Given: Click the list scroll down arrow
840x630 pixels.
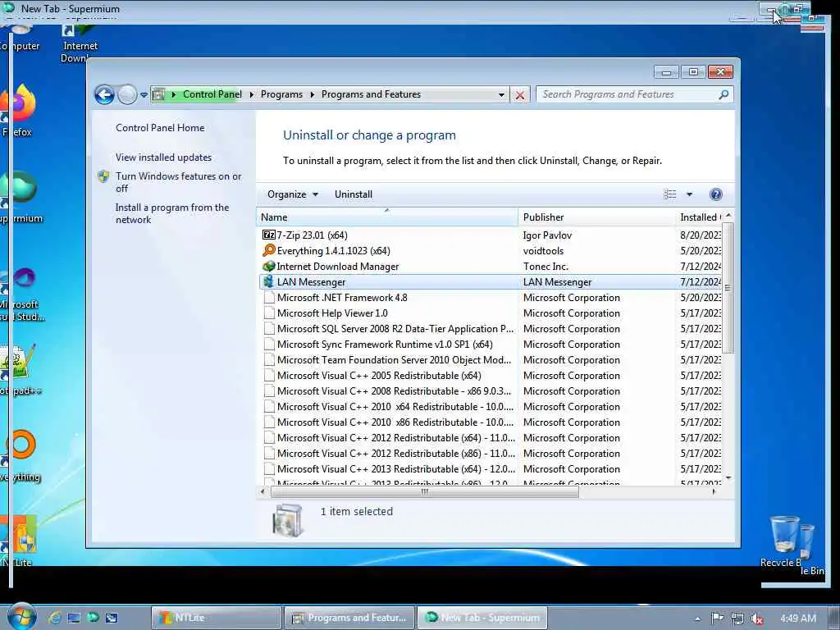Looking at the screenshot, I should tap(728, 477).
